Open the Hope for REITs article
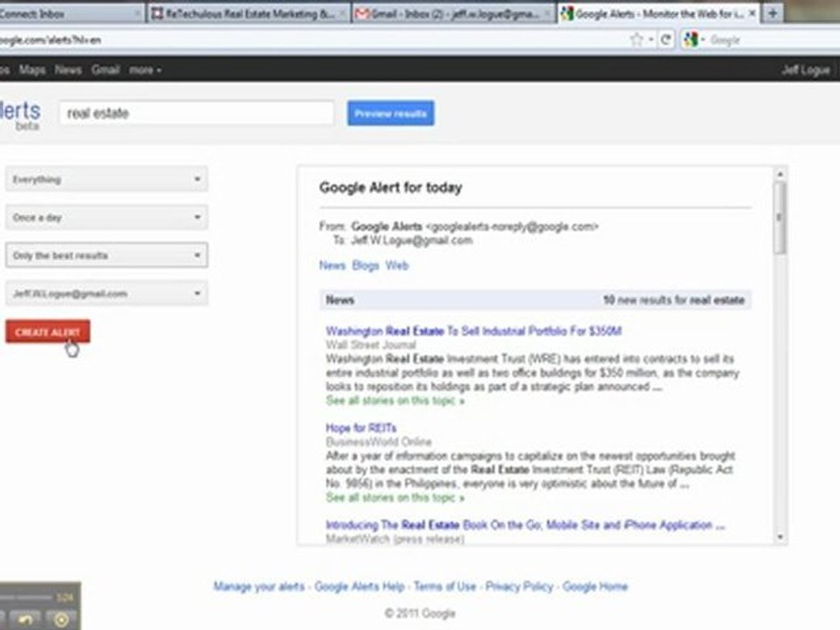The image size is (840, 630). (361, 428)
